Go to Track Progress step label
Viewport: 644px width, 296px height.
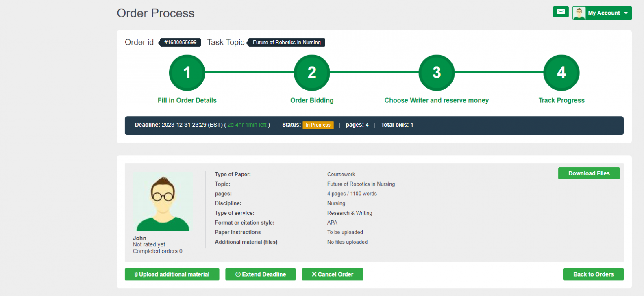[561, 100]
